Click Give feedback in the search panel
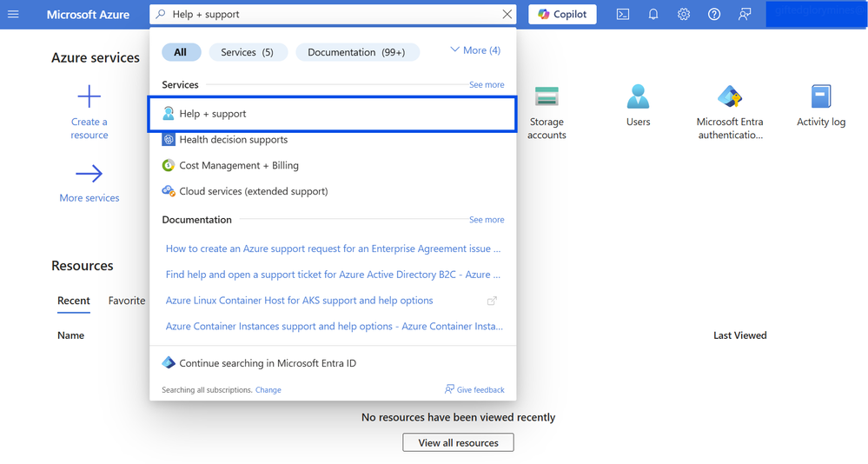The width and height of the screenshot is (868, 464). [x=474, y=390]
